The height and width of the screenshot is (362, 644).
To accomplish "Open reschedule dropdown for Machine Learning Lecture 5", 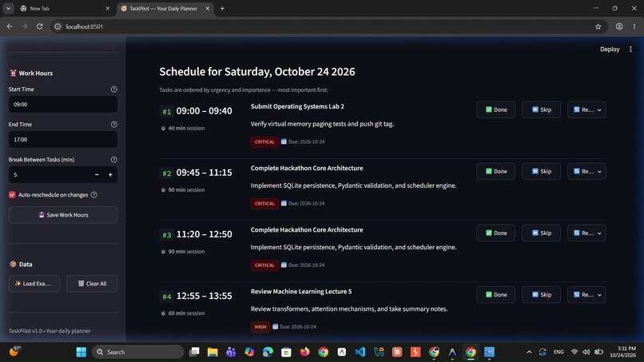I will [586, 295].
